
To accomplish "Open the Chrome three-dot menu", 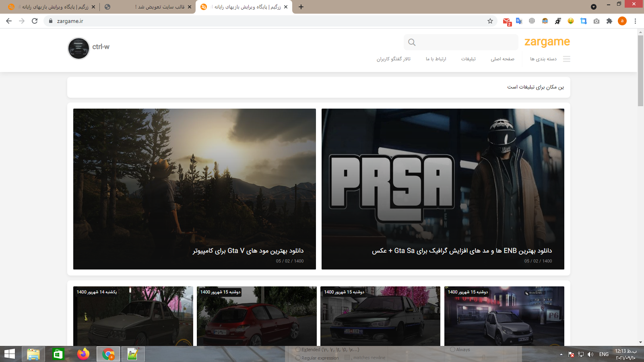I will [635, 21].
